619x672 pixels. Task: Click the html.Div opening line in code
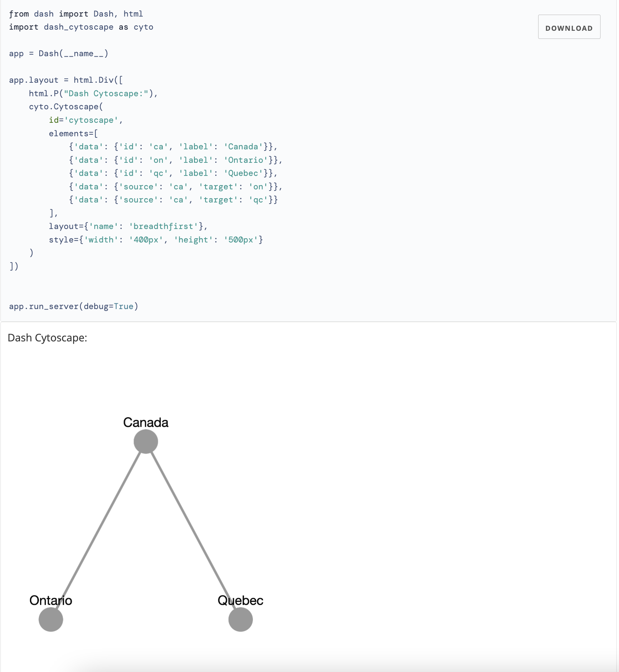point(65,80)
